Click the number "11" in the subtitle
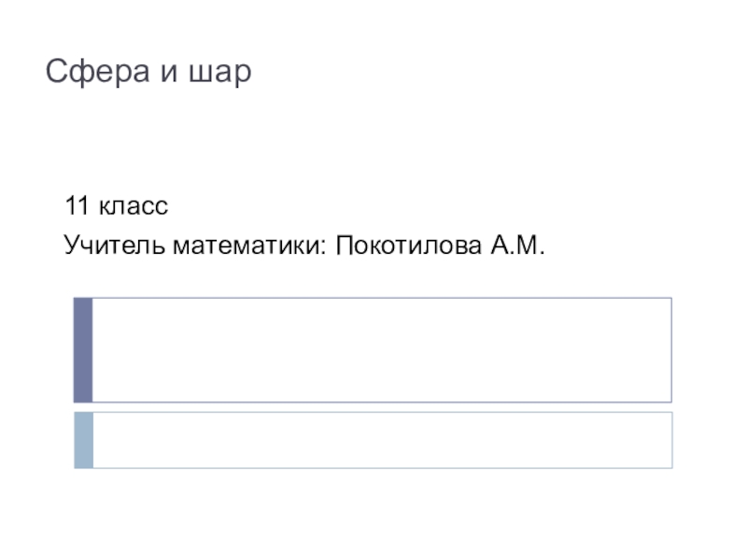Image resolution: width=747 pixels, height=560 pixels. pyautogui.click(x=74, y=205)
